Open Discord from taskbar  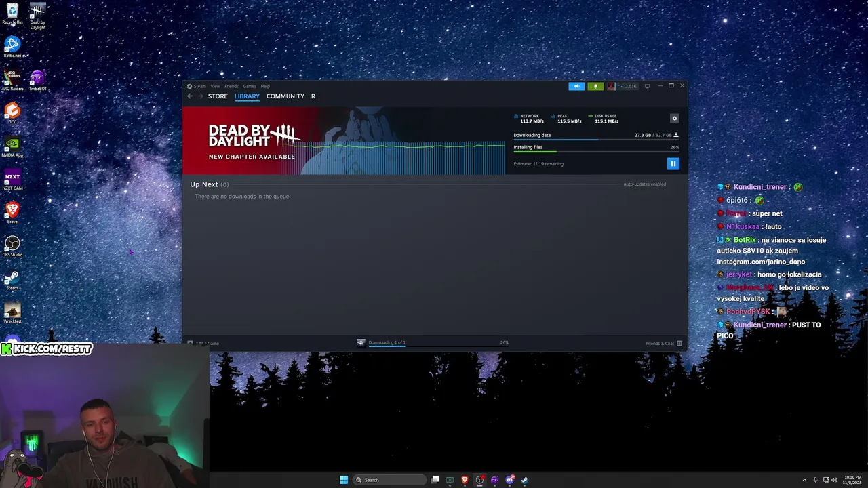(x=509, y=480)
